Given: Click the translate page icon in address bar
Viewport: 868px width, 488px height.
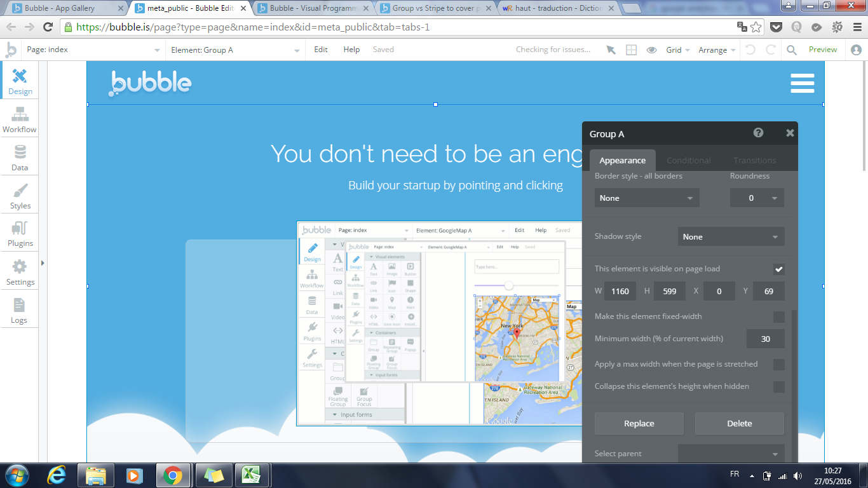Looking at the screenshot, I should click(x=742, y=27).
